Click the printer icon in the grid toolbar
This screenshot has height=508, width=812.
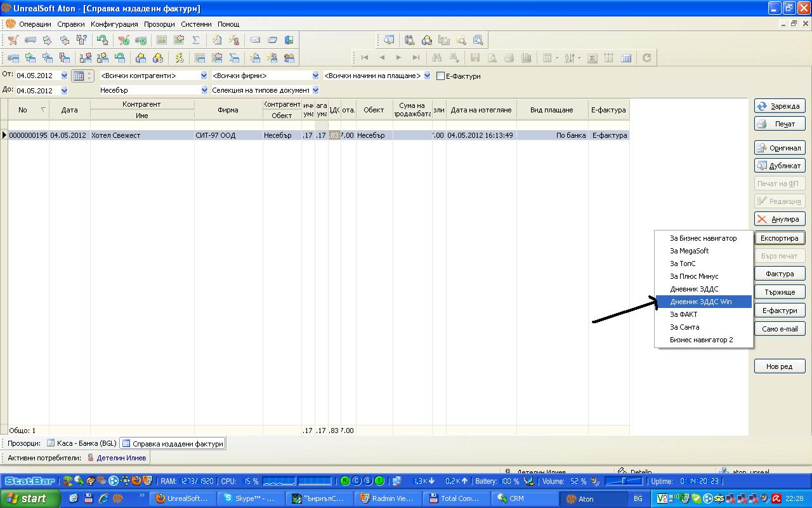coord(509,58)
